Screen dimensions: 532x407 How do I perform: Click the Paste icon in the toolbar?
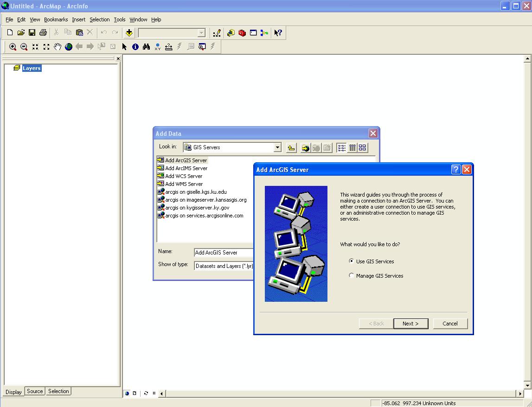click(79, 32)
